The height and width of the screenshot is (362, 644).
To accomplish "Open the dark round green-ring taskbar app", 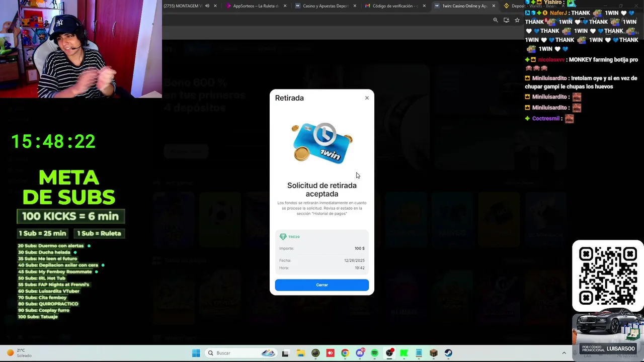I will click(315, 353).
